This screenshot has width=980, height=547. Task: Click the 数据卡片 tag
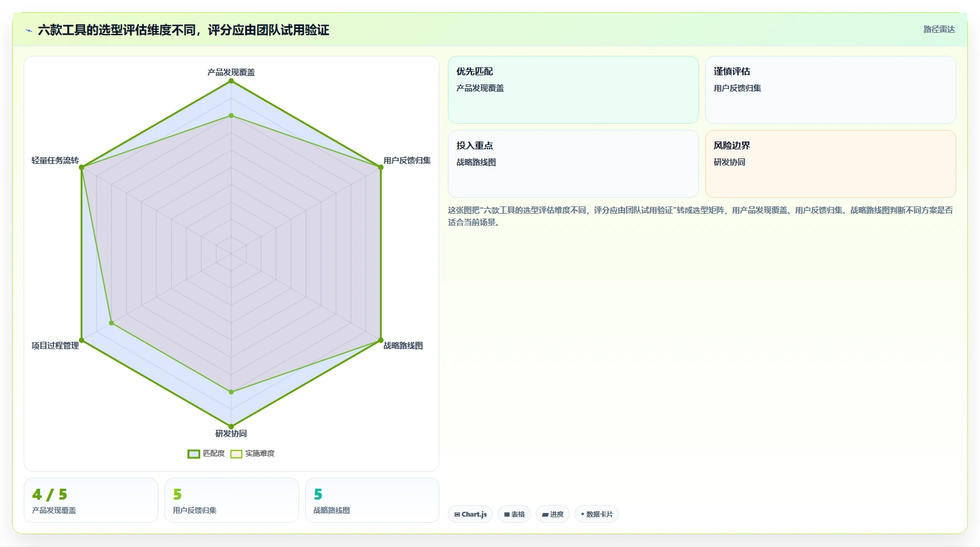pyautogui.click(x=596, y=514)
